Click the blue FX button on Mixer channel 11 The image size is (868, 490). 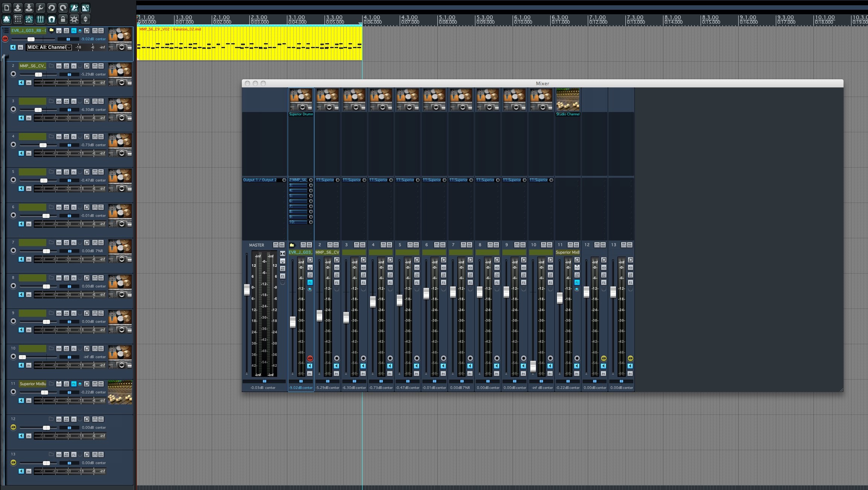coord(577,282)
